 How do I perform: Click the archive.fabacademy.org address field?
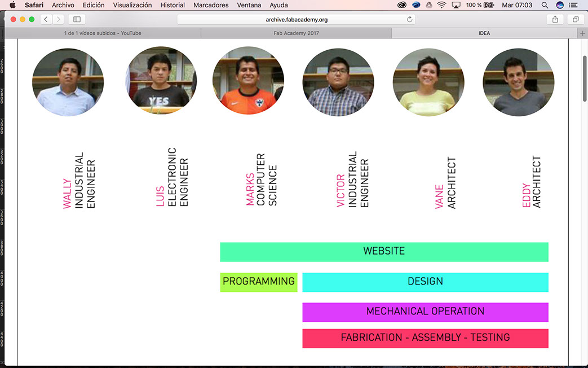(296, 20)
